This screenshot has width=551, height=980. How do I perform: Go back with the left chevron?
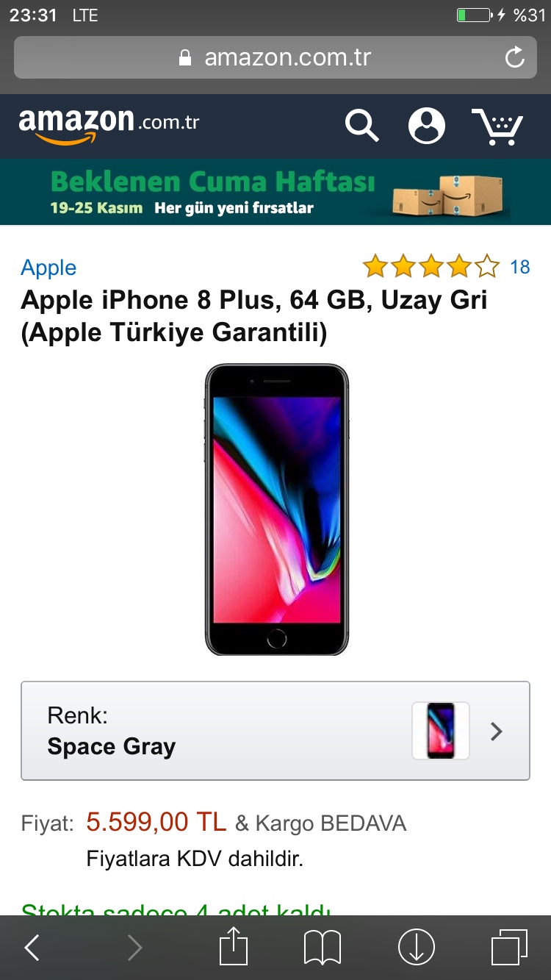tap(32, 948)
